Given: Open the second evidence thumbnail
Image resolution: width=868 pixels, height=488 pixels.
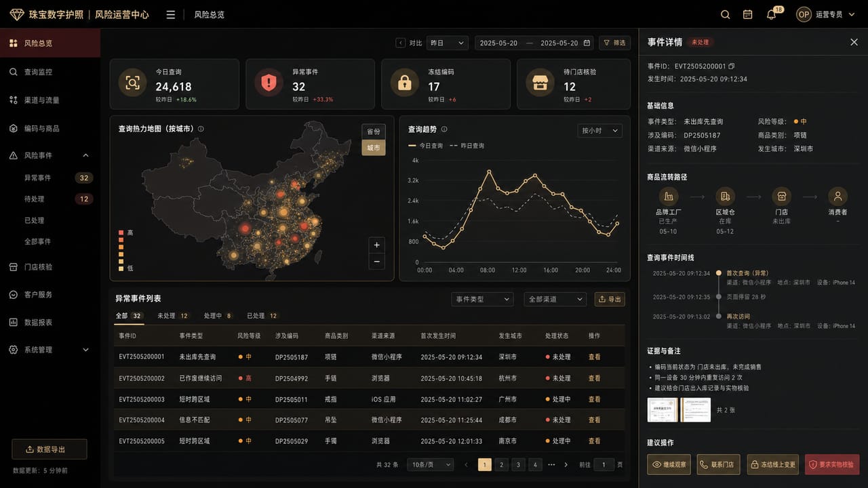Looking at the screenshot, I should [x=696, y=410].
